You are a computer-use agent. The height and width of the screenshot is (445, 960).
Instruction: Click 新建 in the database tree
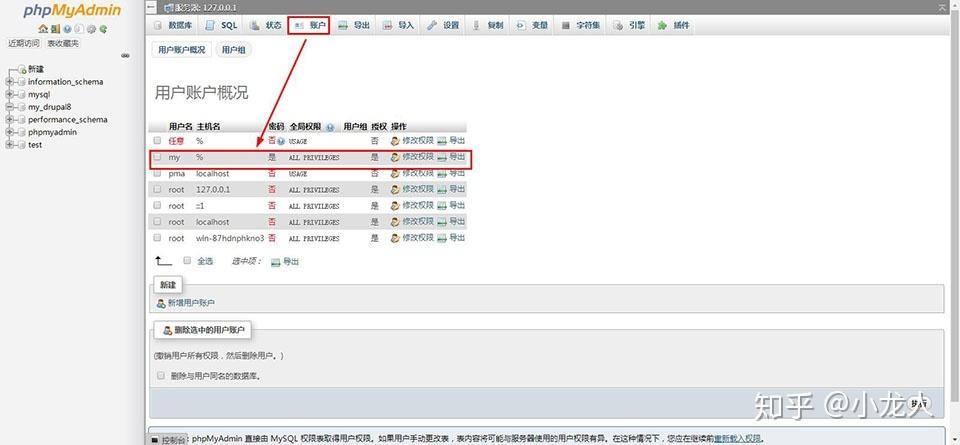coord(36,69)
